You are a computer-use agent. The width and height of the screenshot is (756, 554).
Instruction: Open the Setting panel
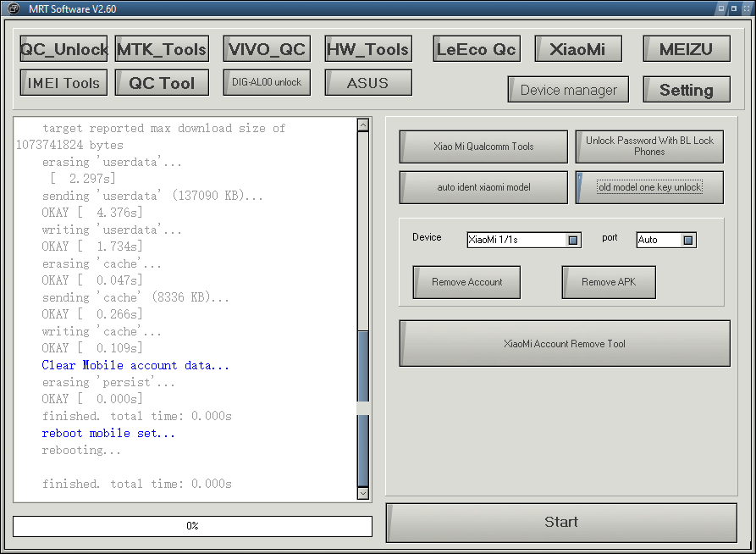click(687, 89)
